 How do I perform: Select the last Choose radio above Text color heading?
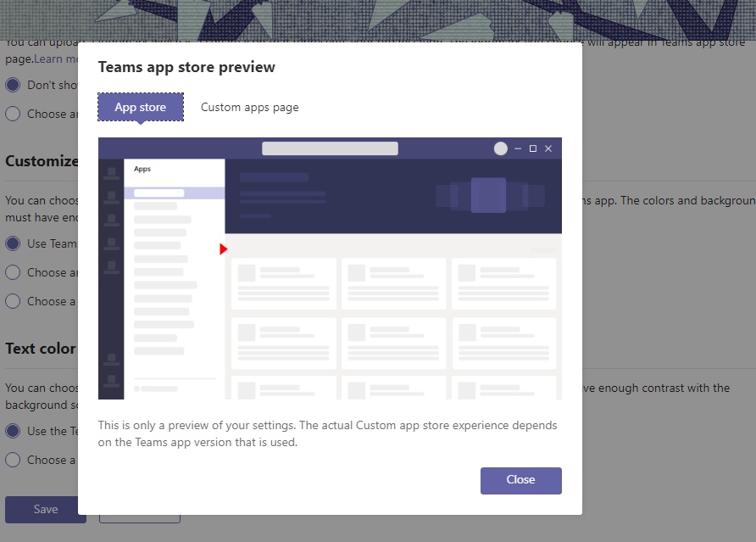coord(13,302)
